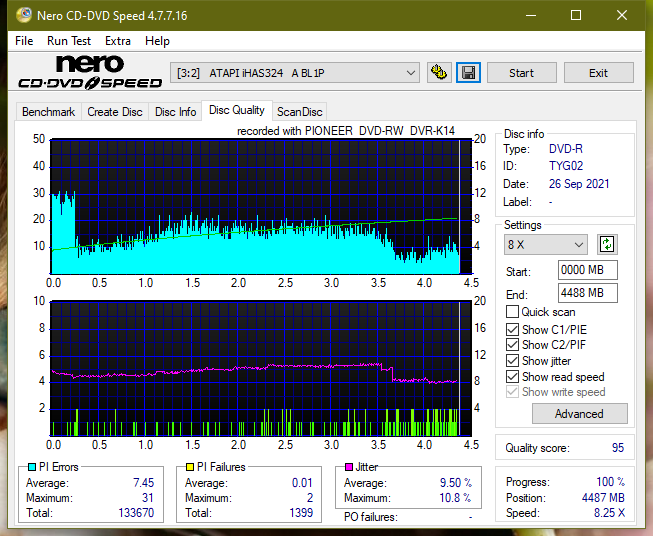Click the PI Errors upper graph

point(261,207)
